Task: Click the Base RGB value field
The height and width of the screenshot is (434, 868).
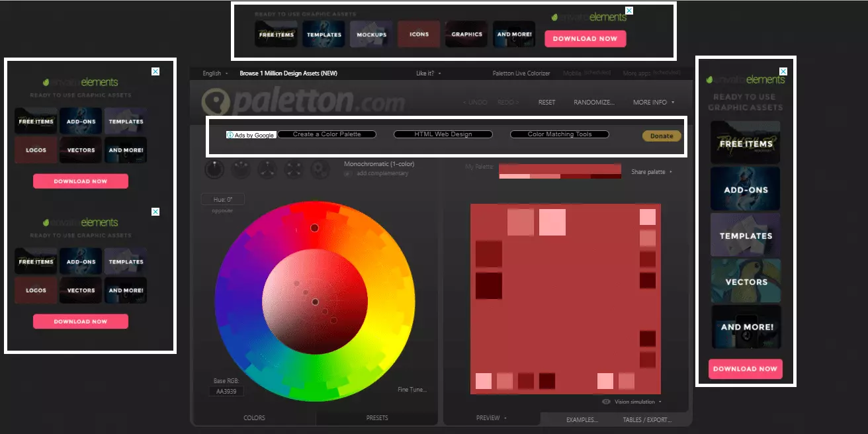Action: click(226, 392)
